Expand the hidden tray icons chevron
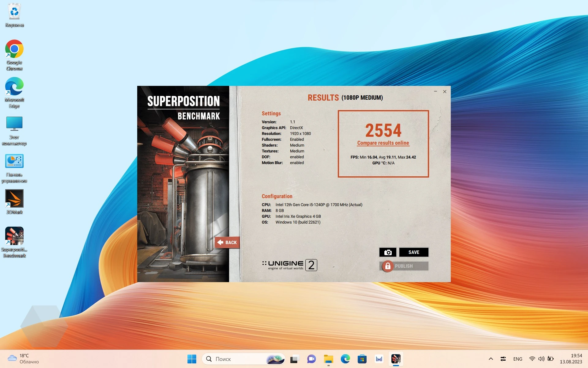Image resolution: width=588 pixels, height=368 pixels. (491, 359)
